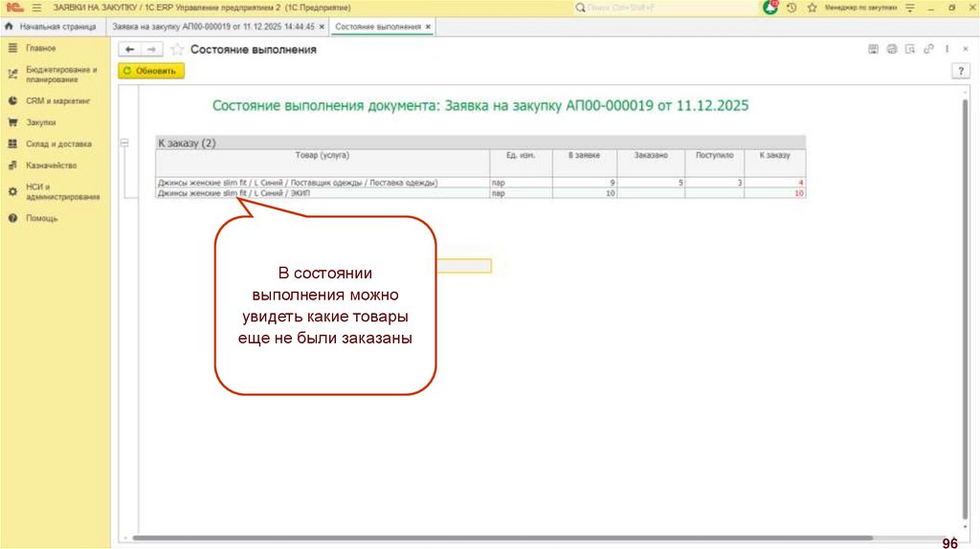The height and width of the screenshot is (549, 980).
Task: Click the В заявке cell showing 10
Action: 585,193
